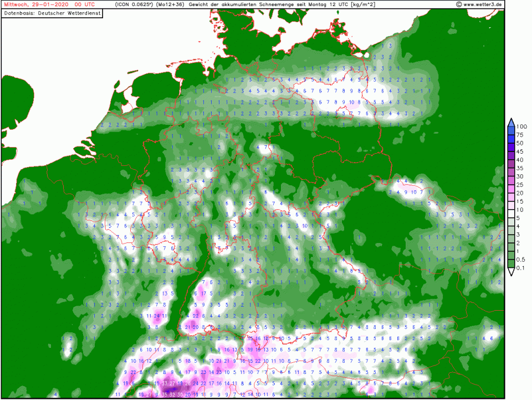
Task: Choose the white swatch between 5 and 10
Action: click(511, 214)
